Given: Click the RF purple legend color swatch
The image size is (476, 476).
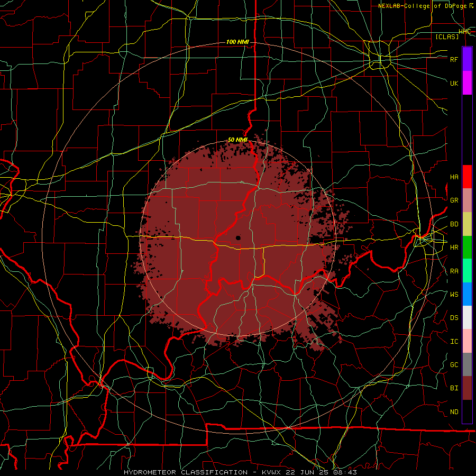Looking at the screenshot, I should click(467, 59).
